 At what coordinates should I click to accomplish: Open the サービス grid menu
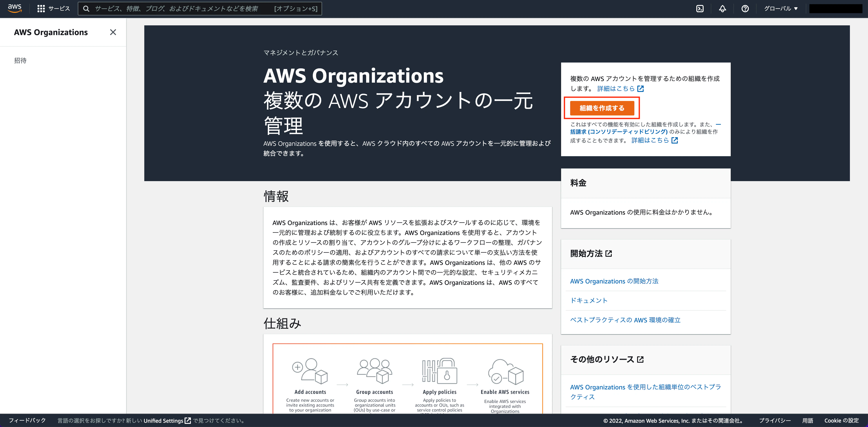click(54, 9)
